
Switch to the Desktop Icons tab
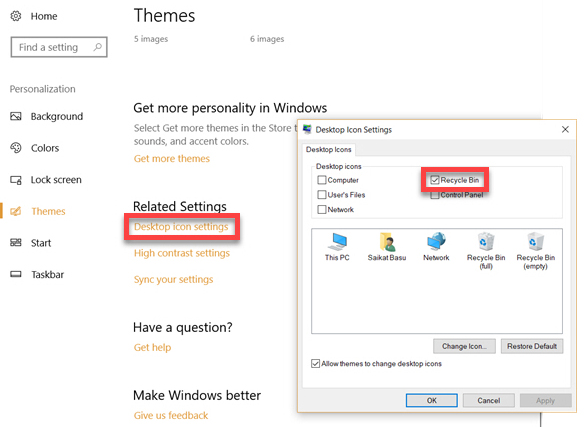[x=328, y=149]
